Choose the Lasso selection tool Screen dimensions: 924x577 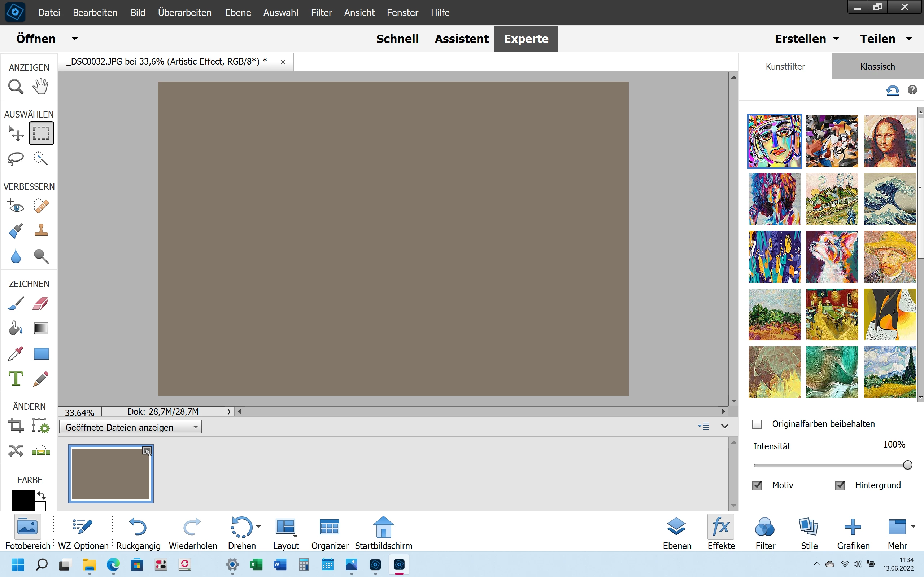point(16,158)
